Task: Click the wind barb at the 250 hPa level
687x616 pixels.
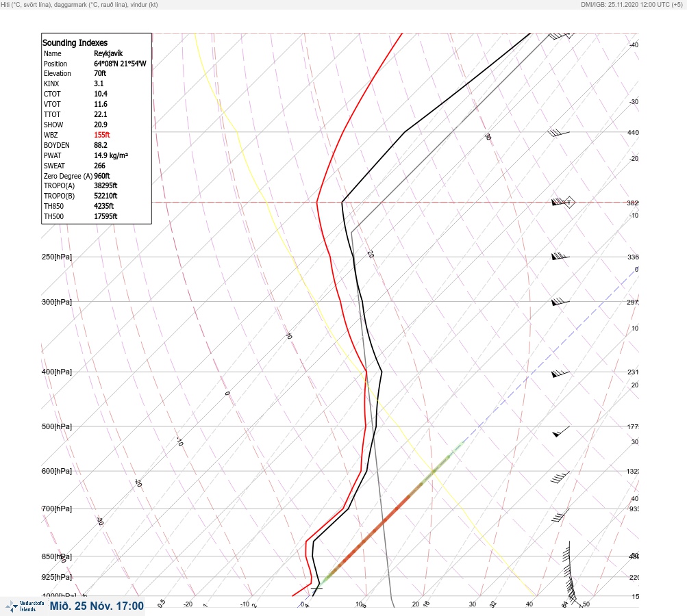Action: pos(560,257)
